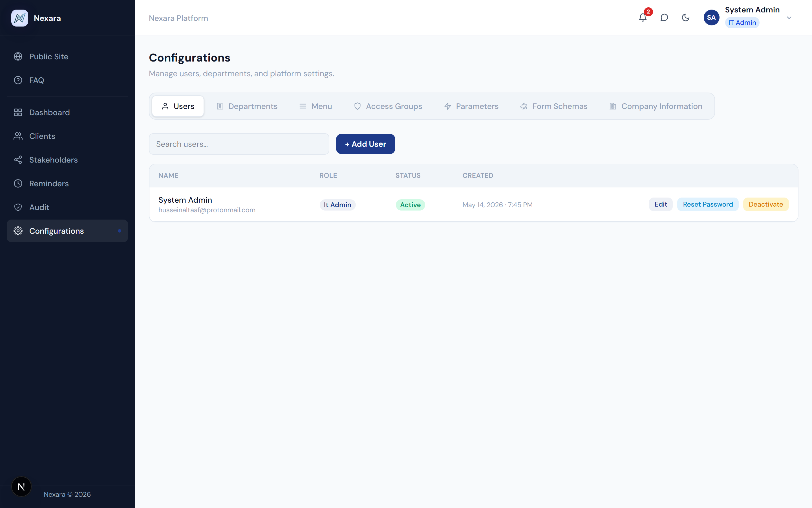The image size is (812, 508).
Task: Click the Nexara logo icon
Action: [x=19, y=18]
